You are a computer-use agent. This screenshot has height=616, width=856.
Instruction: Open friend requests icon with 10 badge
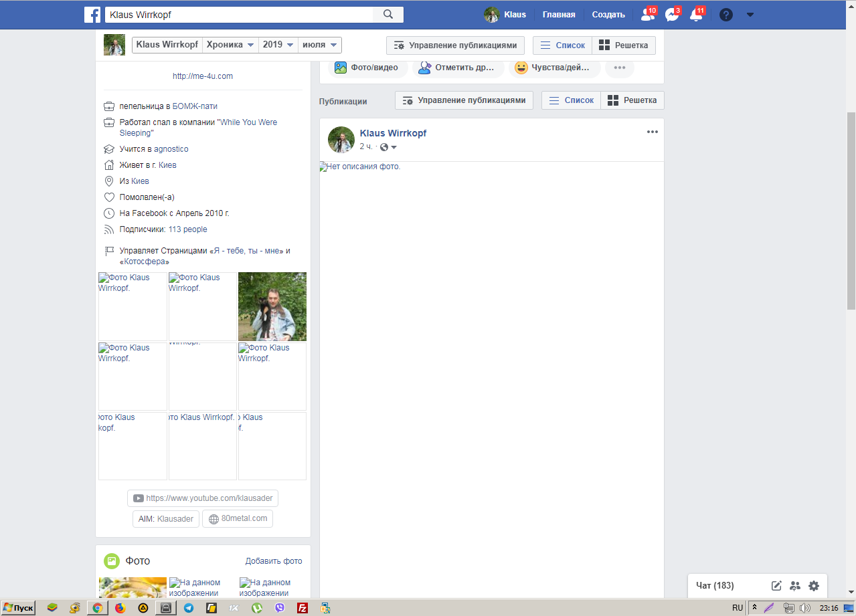click(647, 15)
